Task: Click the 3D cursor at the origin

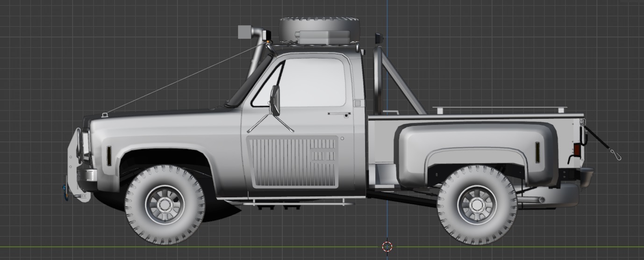Action: 387,246
